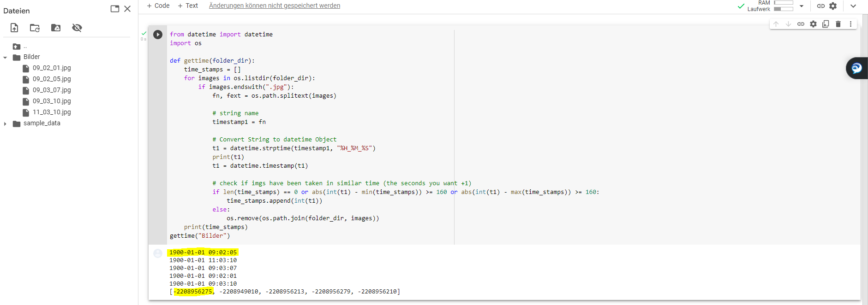
Task: Mirror the cell in a tab
Action: (826, 24)
